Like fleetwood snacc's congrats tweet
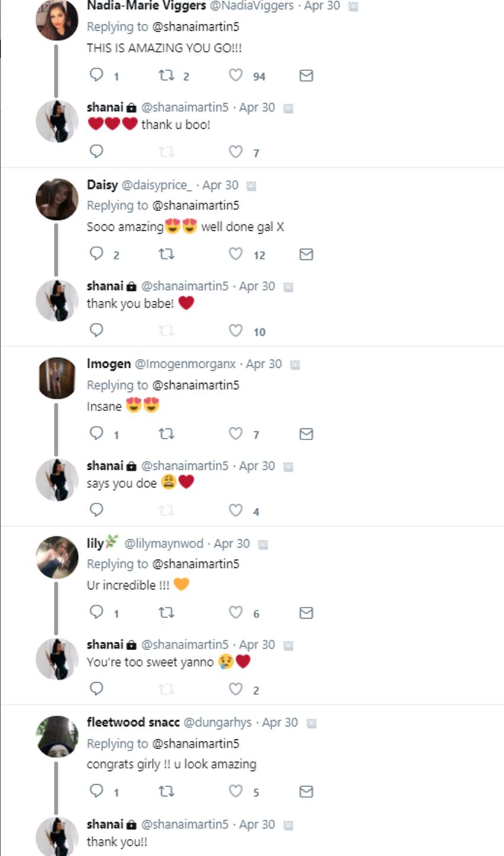This screenshot has height=856, width=504. (x=236, y=791)
